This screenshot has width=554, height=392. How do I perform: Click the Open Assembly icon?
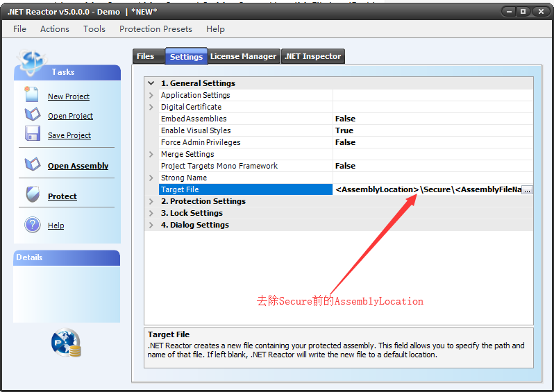pyautogui.click(x=33, y=164)
